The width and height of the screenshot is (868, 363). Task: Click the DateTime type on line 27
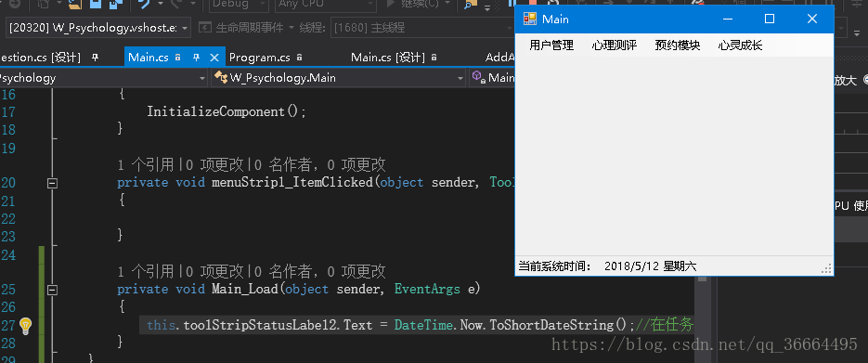coord(423,325)
